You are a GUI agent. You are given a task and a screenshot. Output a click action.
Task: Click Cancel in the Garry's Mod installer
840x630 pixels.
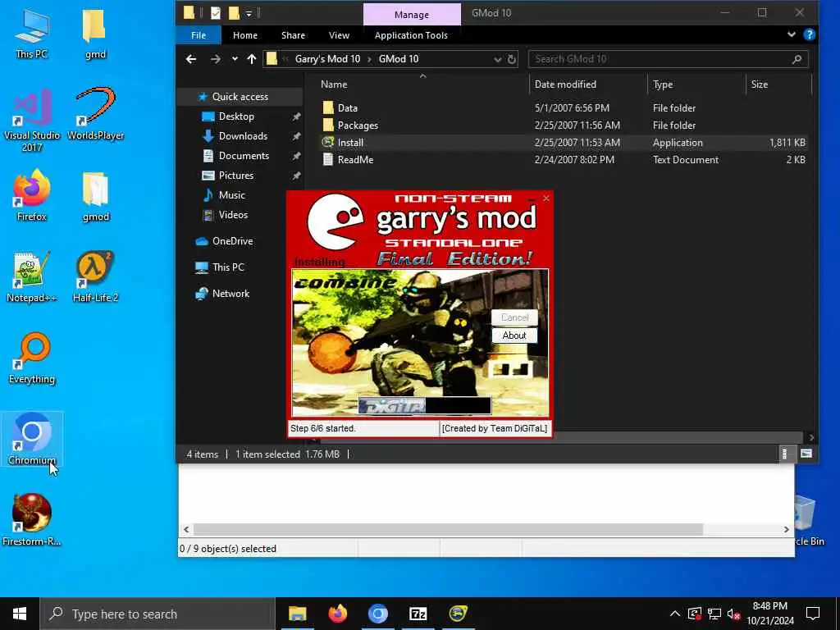(x=514, y=317)
